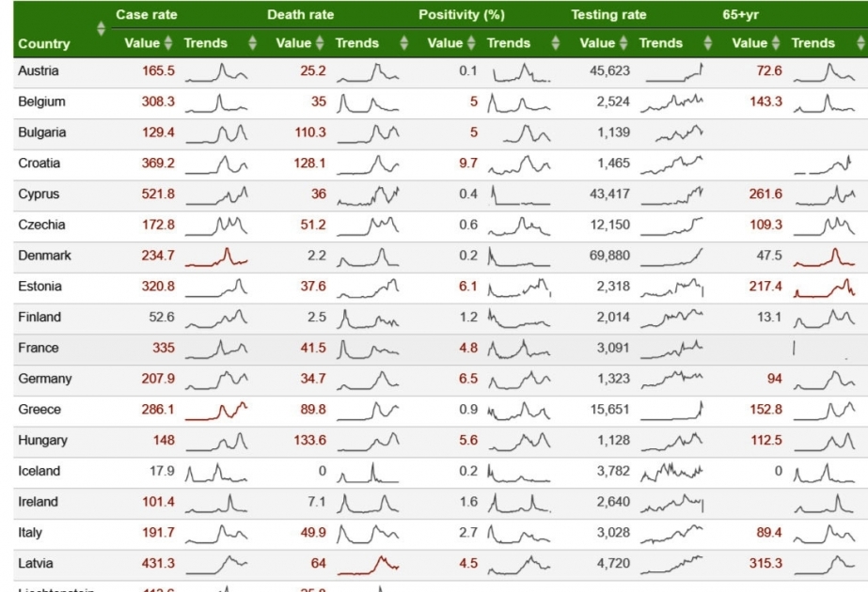The height and width of the screenshot is (592, 868).
Task: Sort by Testing rate Trends arrows
Action: click(x=708, y=43)
